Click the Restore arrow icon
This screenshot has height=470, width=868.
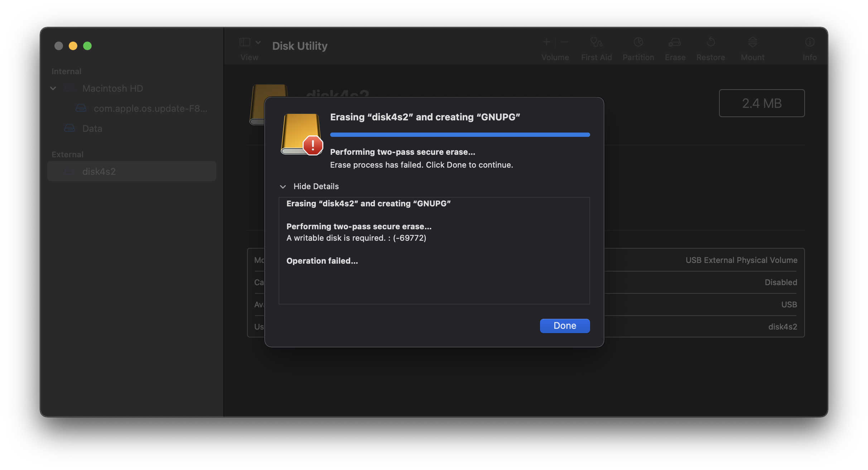(x=710, y=43)
